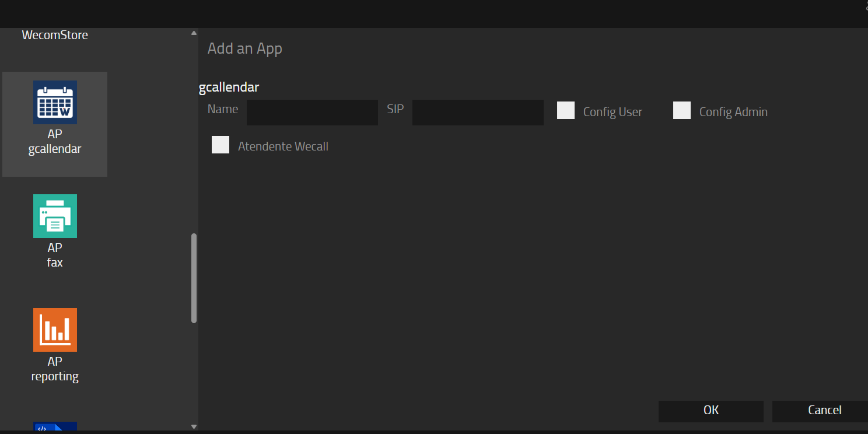Click the Config Admin label text
This screenshot has width=868, height=434.
point(733,112)
